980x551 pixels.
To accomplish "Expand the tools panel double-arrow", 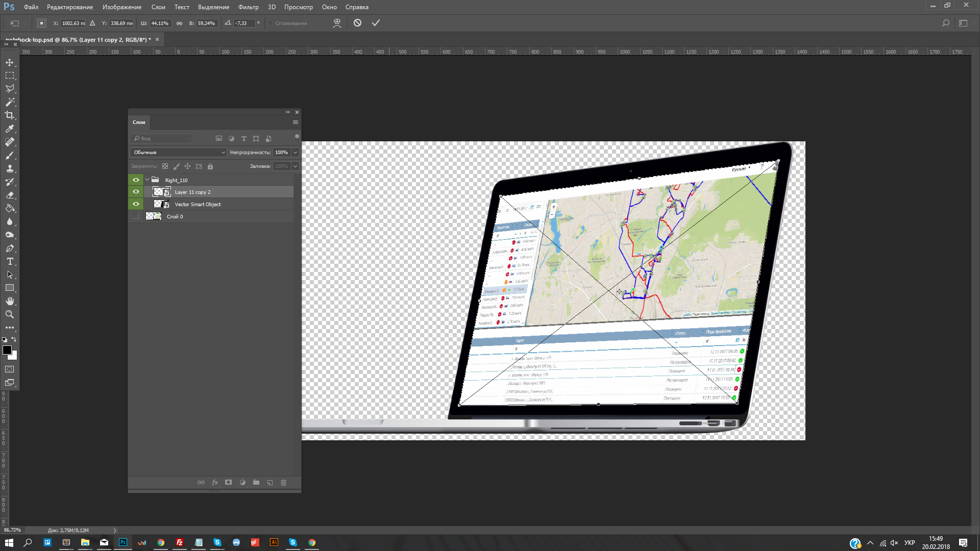I will point(6,44).
